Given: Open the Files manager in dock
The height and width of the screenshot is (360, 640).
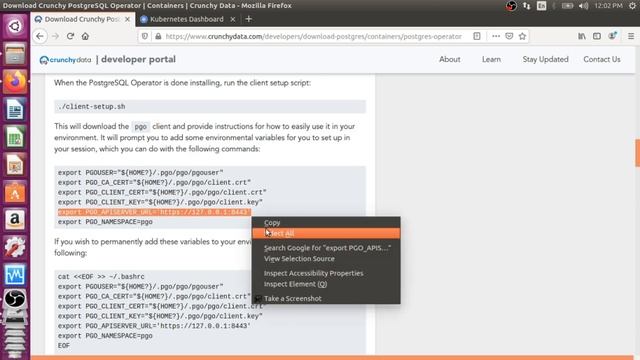Looking at the screenshot, I should click(x=15, y=54).
